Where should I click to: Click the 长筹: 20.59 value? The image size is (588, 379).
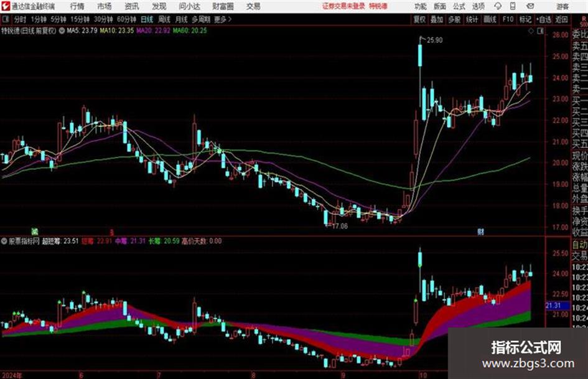pyautogui.click(x=164, y=241)
